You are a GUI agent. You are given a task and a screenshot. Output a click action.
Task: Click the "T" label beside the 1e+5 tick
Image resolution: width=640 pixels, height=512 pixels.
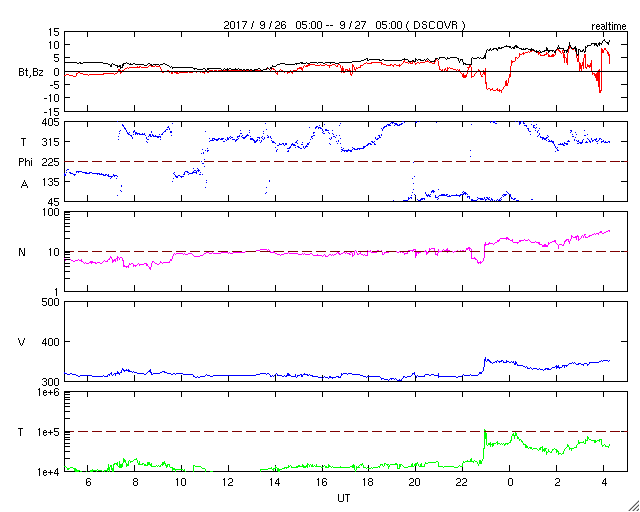[x=20, y=432]
